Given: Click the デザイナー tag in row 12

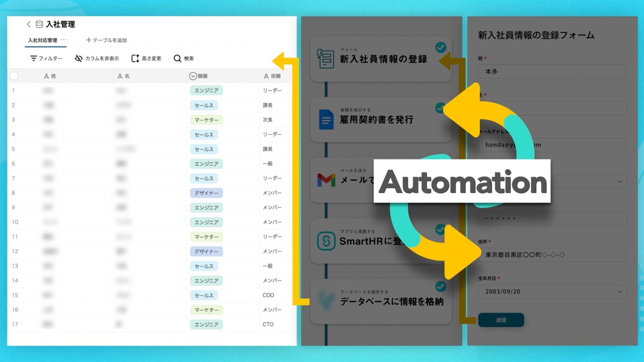Looking at the screenshot, I should (206, 251).
